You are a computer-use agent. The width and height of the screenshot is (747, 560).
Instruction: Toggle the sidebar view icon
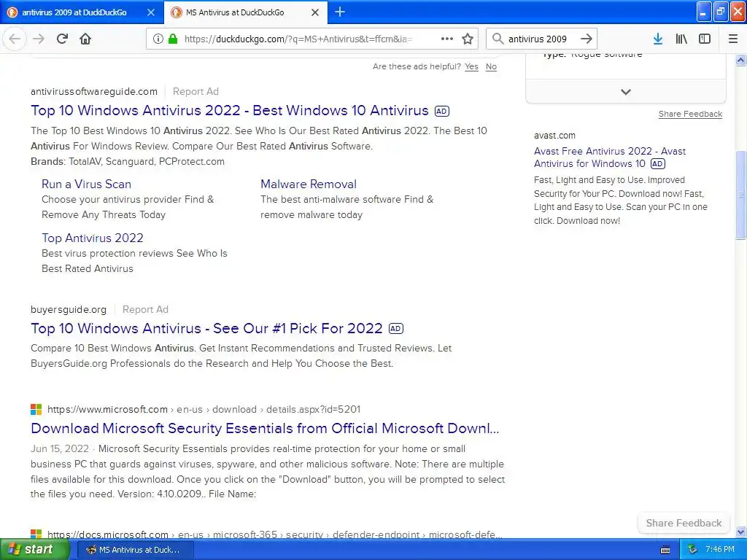(705, 39)
